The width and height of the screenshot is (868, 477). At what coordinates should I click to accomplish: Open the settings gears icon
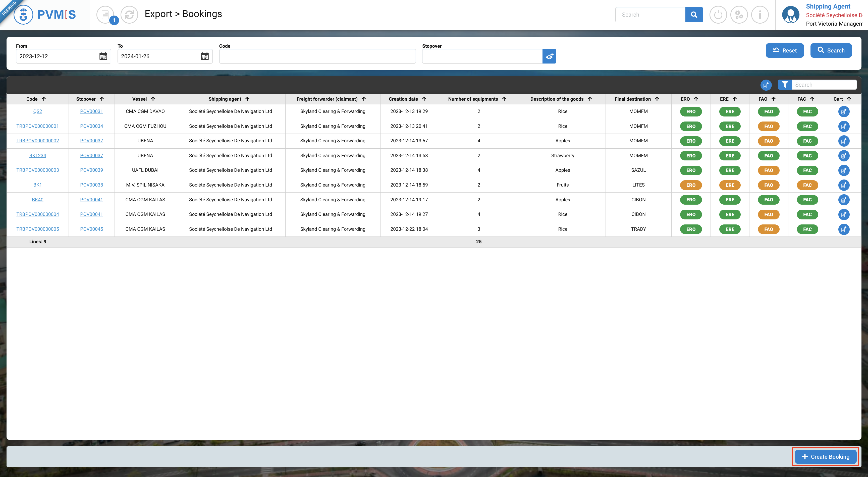pos(739,15)
